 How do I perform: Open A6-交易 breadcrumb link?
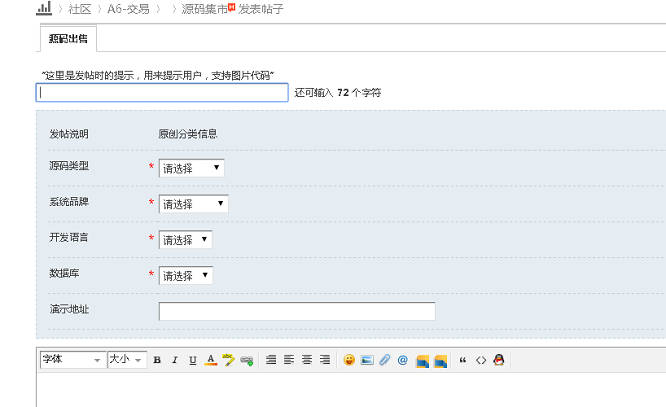point(128,9)
